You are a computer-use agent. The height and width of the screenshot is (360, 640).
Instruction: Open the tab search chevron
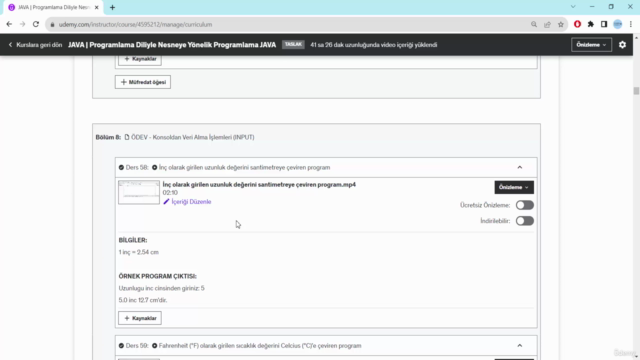pos(573,7)
